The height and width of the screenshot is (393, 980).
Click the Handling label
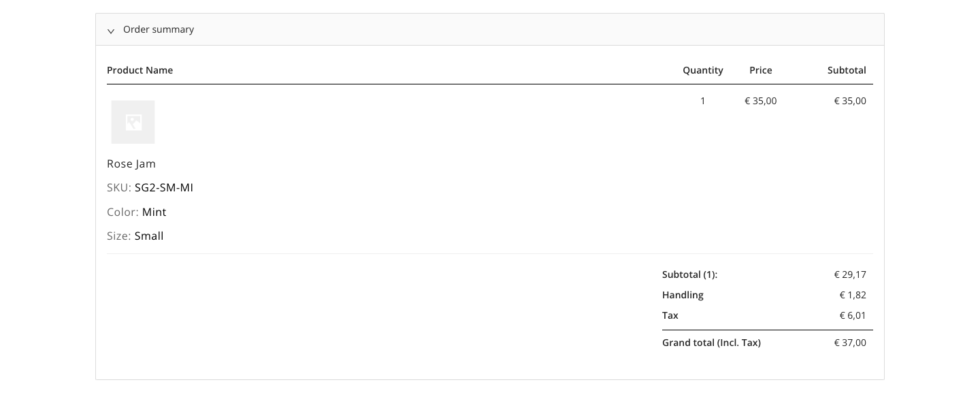pos(683,295)
